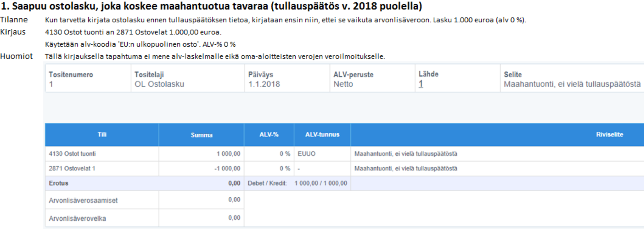Click the Erotus total row label

59,183
